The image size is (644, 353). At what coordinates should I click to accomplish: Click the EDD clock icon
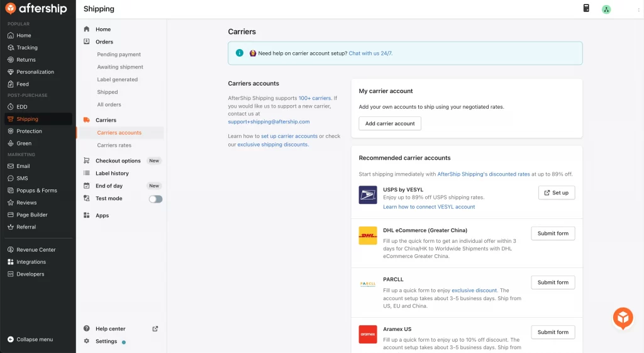coord(11,107)
